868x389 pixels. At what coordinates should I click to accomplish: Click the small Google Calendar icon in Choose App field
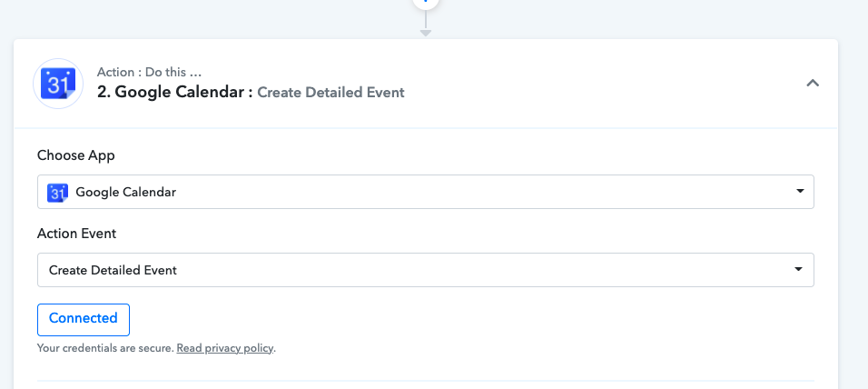point(57,193)
